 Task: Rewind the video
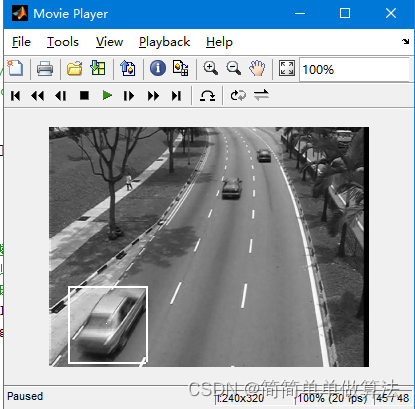click(x=38, y=96)
